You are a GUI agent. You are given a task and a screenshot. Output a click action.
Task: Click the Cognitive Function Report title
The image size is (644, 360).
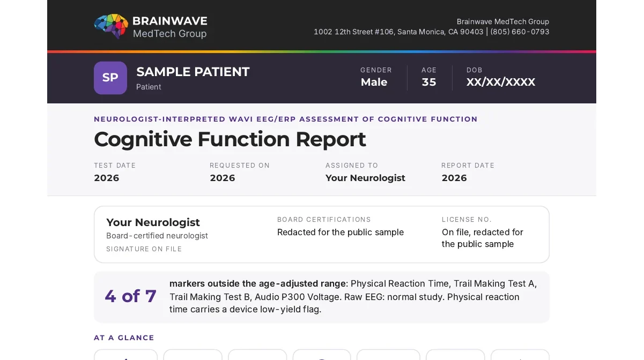[x=230, y=139]
